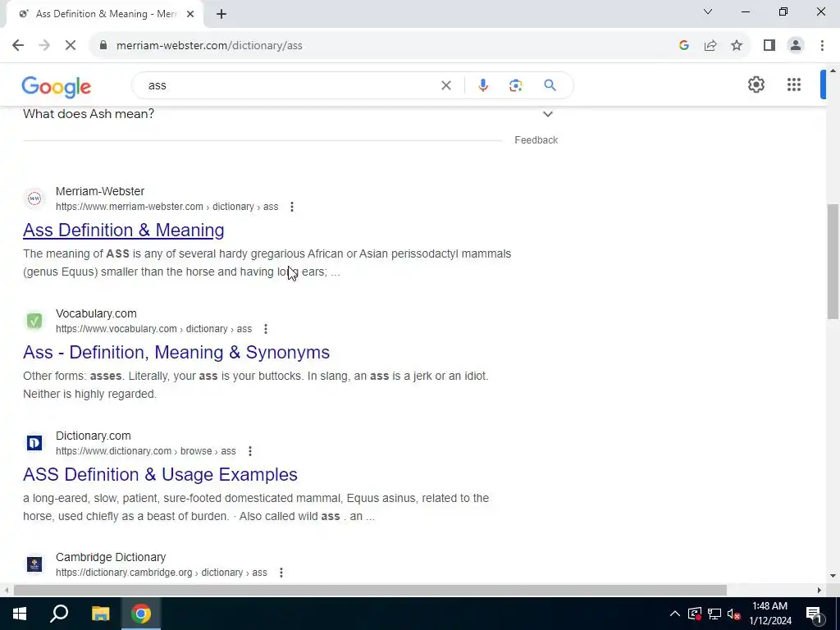Click the Merriam-Webster site name
840x630 pixels.
click(100, 191)
